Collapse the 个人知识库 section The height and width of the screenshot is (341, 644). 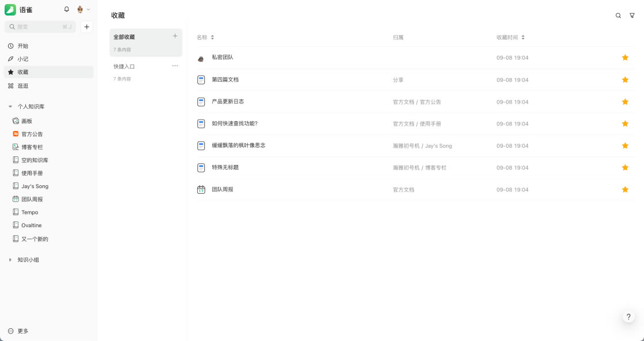[10, 106]
